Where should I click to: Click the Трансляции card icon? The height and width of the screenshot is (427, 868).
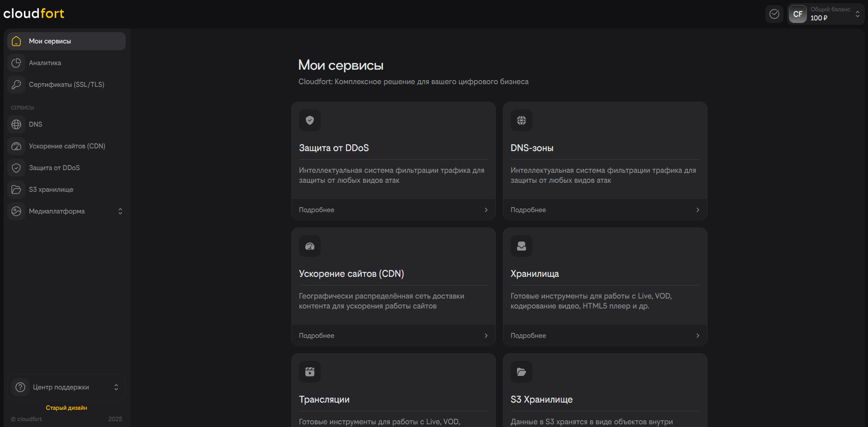[x=310, y=372]
